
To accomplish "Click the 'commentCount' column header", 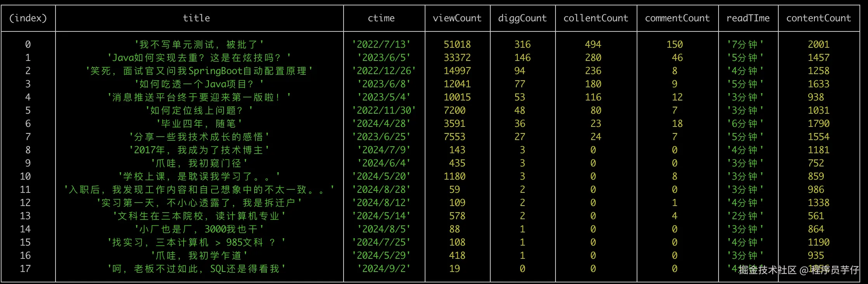I will point(677,18).
